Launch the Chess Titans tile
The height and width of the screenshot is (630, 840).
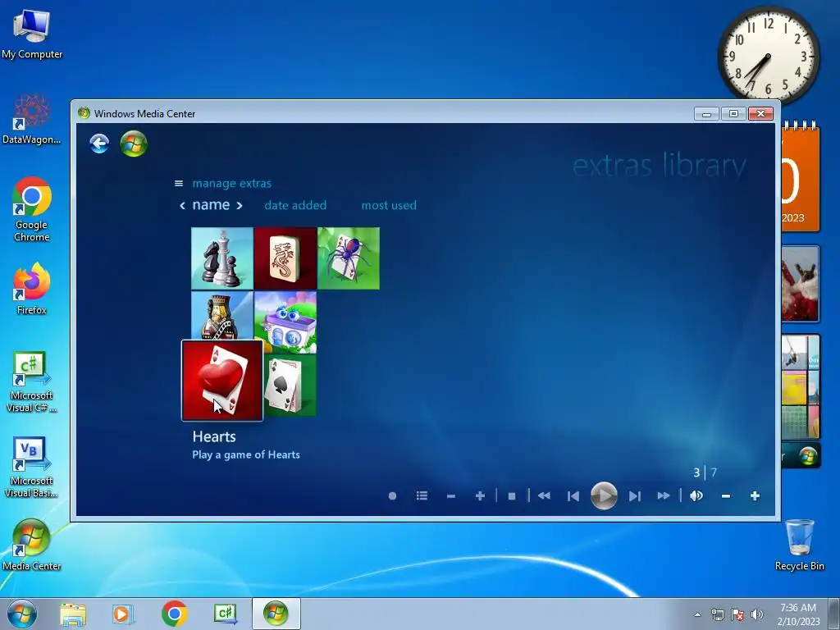click(221, 258)
